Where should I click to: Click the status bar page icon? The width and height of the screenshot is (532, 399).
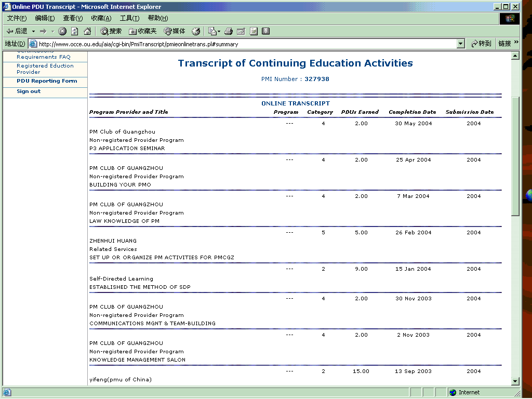[x=7, y=392]
